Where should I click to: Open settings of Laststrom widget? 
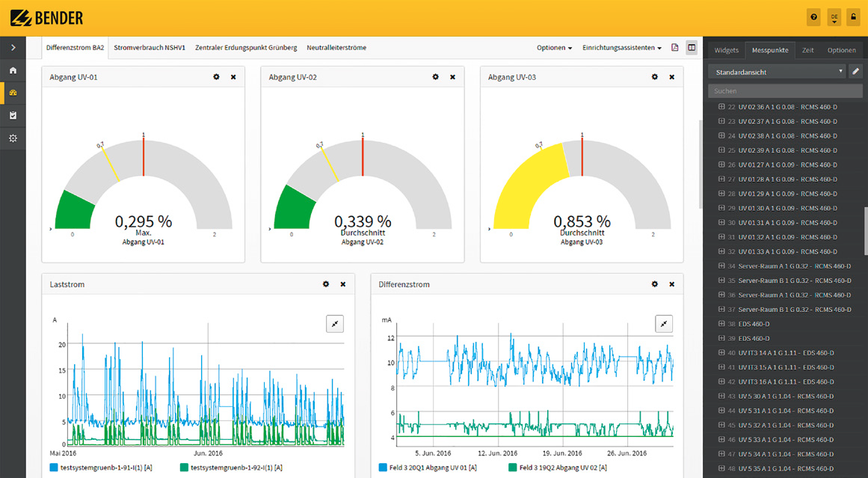coord(326,284)
